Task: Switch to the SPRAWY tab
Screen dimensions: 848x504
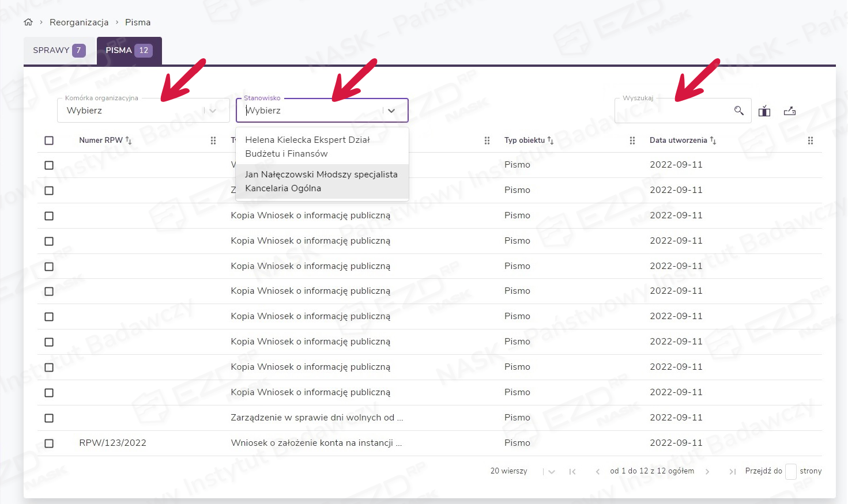Action: [x=59, y=51]
